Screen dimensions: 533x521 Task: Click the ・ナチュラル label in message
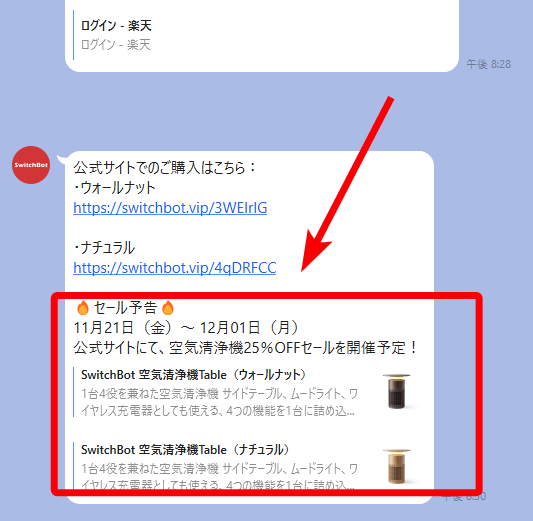coord(104,248)
